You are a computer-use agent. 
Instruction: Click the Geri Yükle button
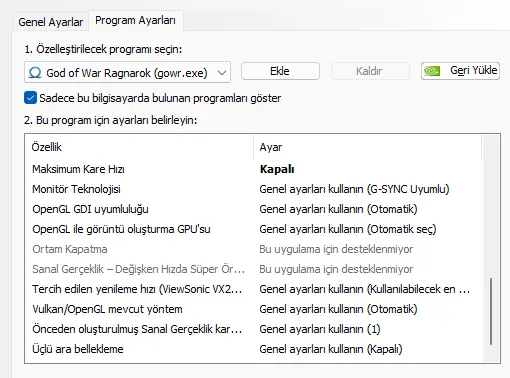[460, 71]
